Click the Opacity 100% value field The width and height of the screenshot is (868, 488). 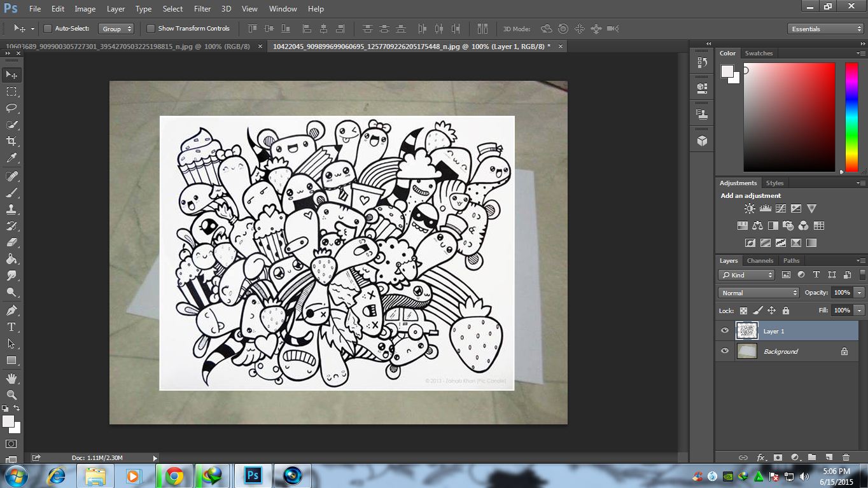click(842, 293)
